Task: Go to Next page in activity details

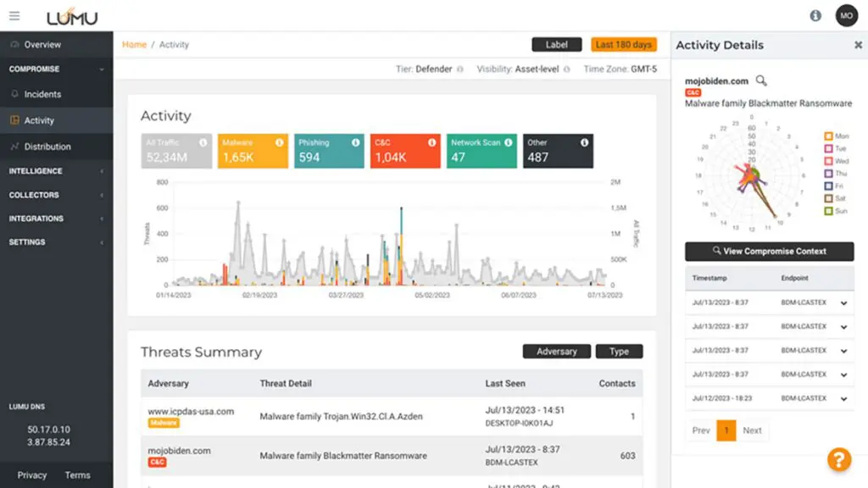Action: pos(752,430)
